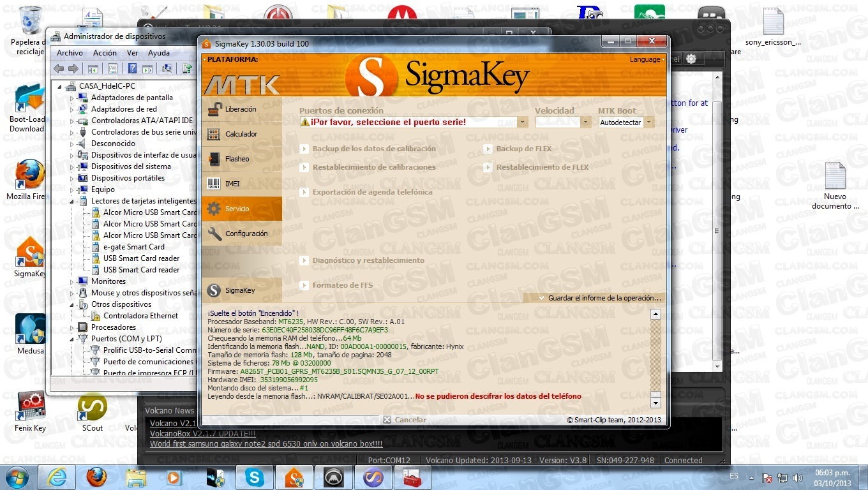Click World first samsung galaxy note2 news link
This screenshot has height=490, width=868.
[x=266, y=444]
